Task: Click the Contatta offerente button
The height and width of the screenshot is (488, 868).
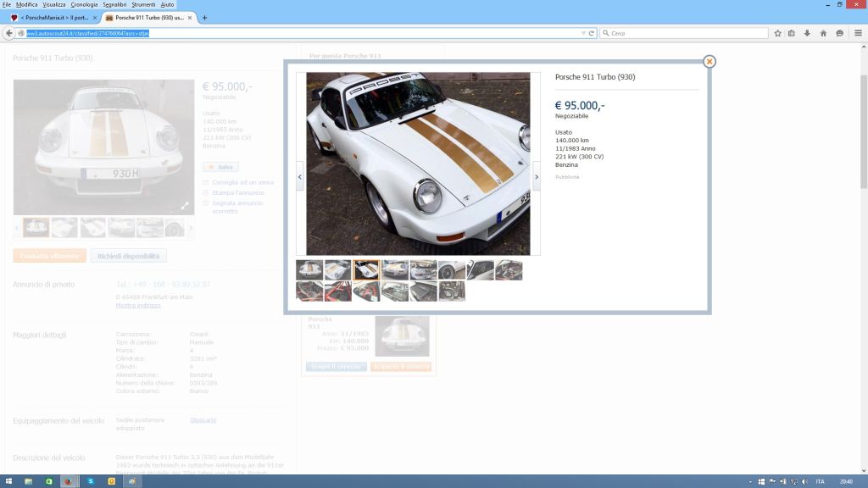Action: pos(49,256)
